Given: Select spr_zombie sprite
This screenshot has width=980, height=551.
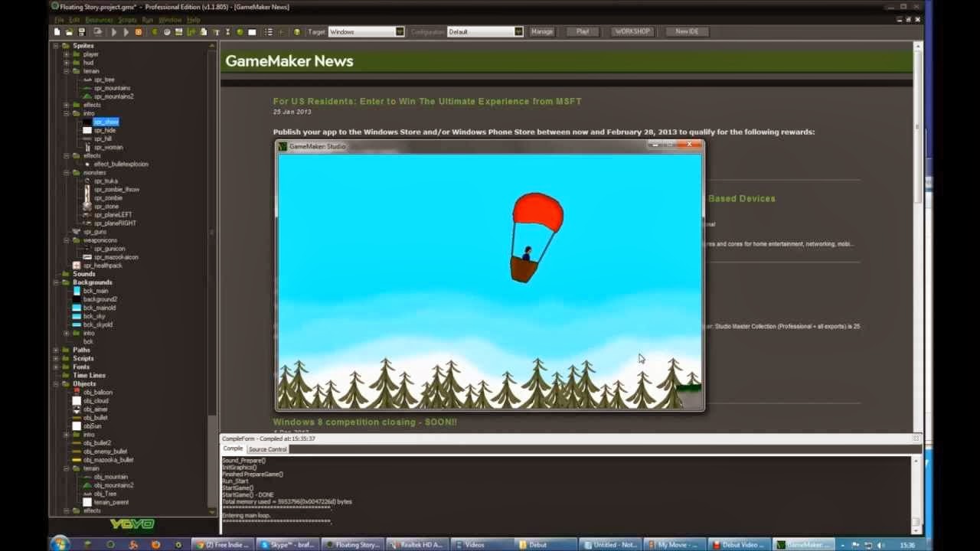Looking at the screenshot, I should [x=108, y=197].
